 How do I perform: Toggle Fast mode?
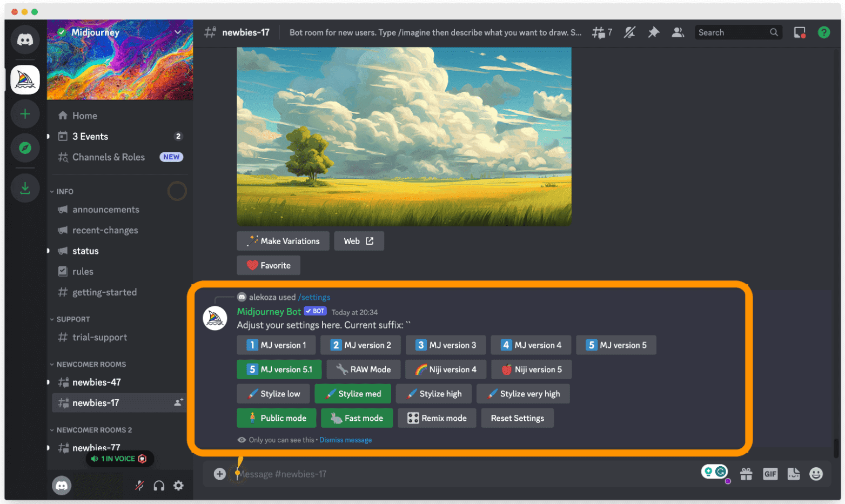pyautogui.click(x=357, y=418)
